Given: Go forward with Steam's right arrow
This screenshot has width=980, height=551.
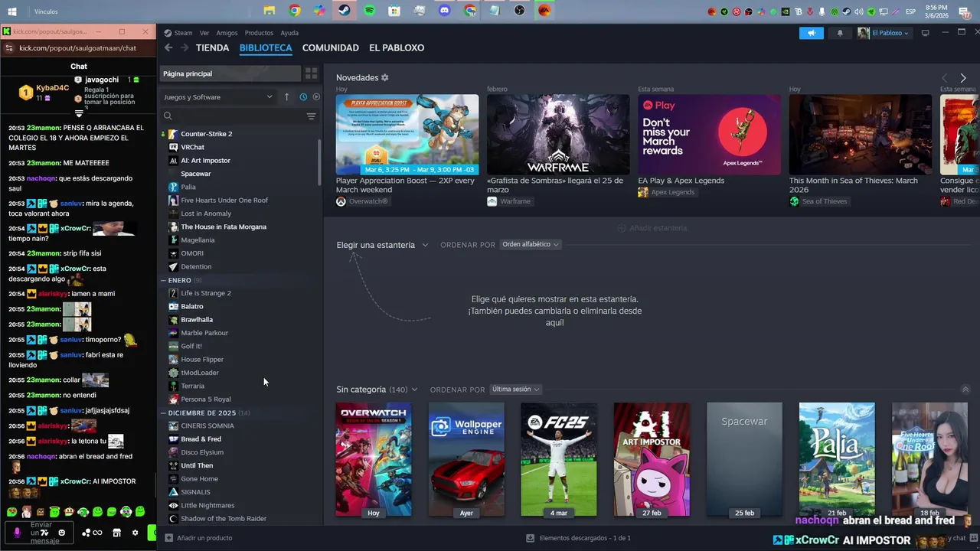Looking at the screenshot, I should coord(185,47).
